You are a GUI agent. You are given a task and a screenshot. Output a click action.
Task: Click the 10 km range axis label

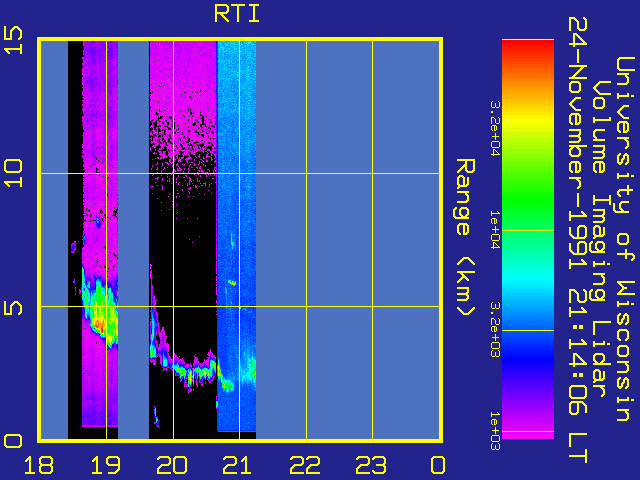pyautogui.click(x=13, y=173)
